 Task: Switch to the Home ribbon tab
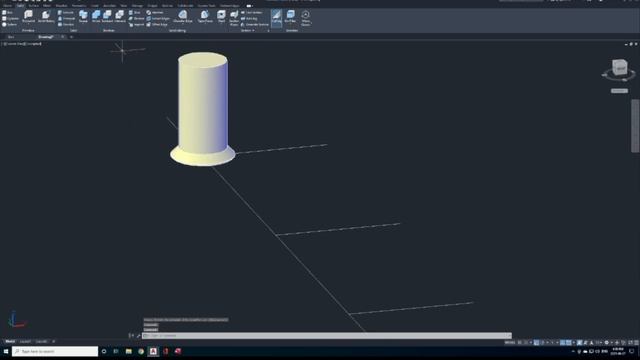point(7,6)
